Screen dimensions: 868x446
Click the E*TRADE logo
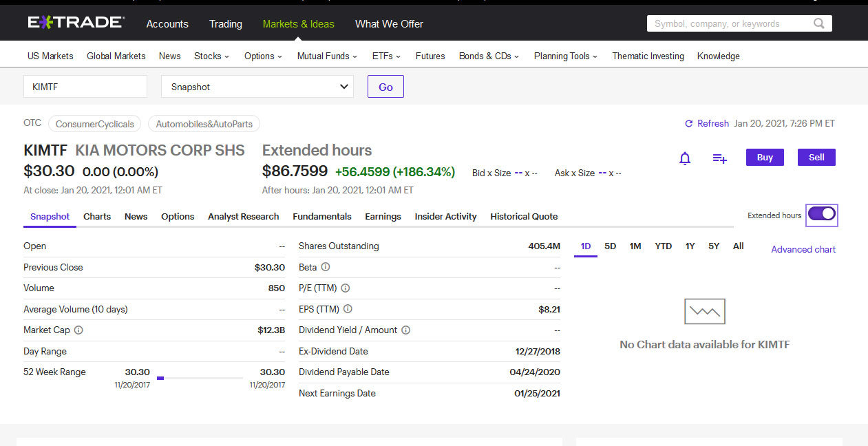pos(76,23)
